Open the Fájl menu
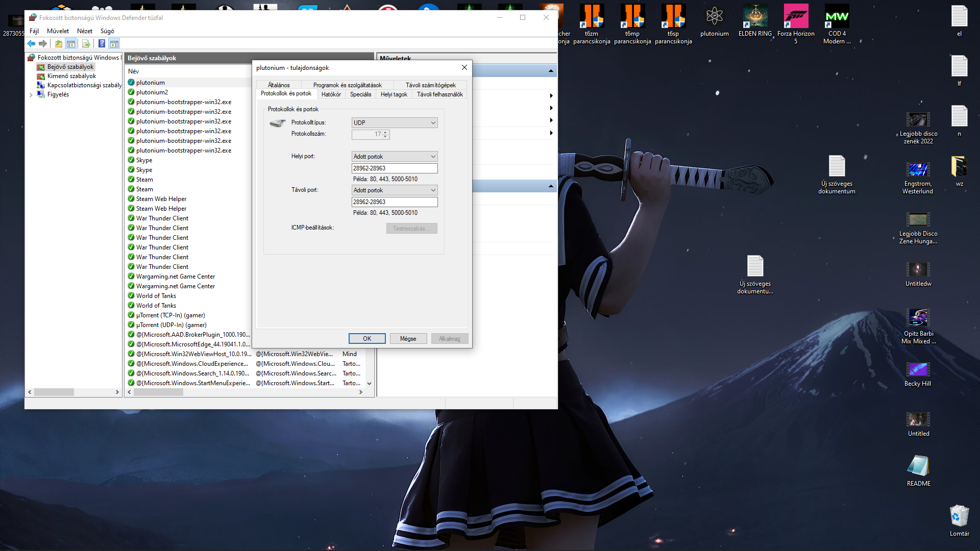980x551 pixels. point(34,31)
